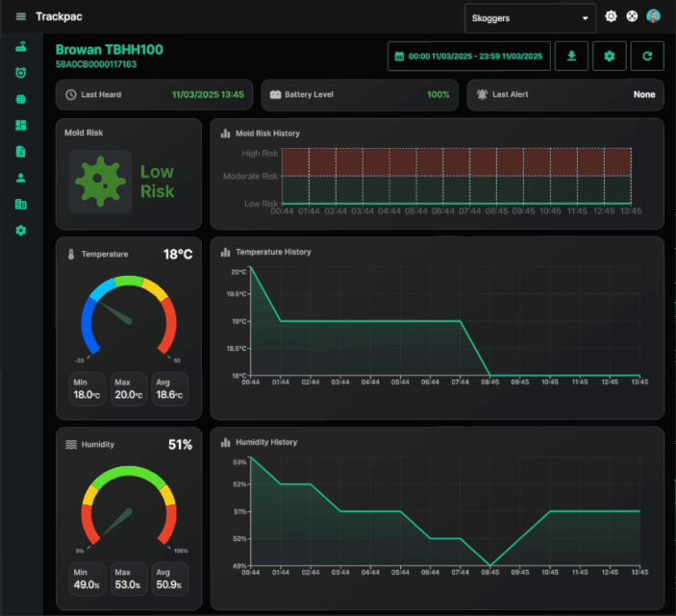Click the temperature Min 18.0°C box
This screenshot has width=676, height=616.
tap(88, 389)
